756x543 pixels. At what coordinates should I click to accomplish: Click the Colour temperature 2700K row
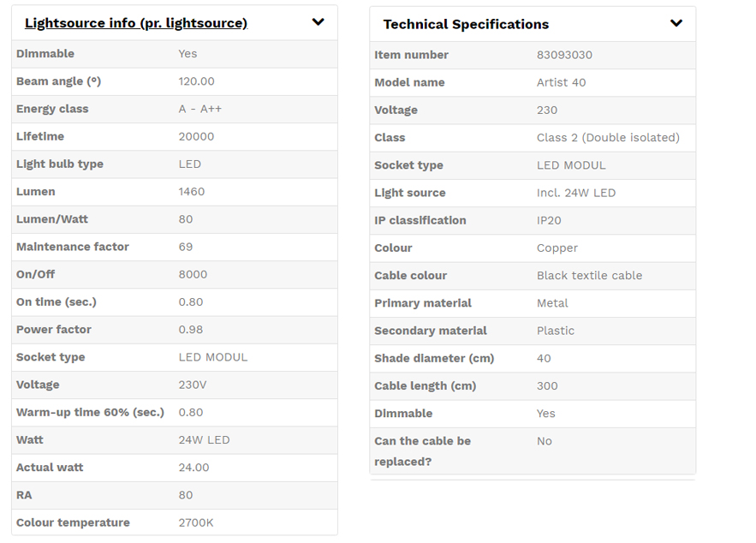click(x=175, y=522)
